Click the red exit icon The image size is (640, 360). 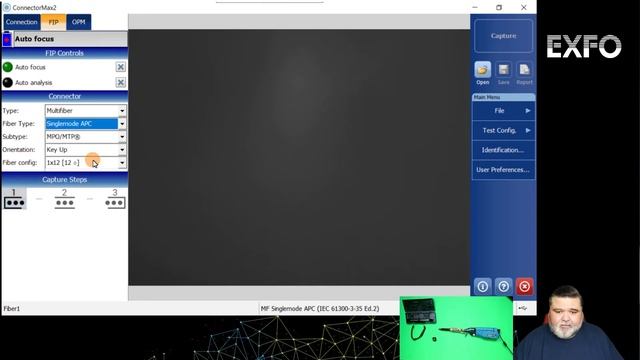pos(524,287)
